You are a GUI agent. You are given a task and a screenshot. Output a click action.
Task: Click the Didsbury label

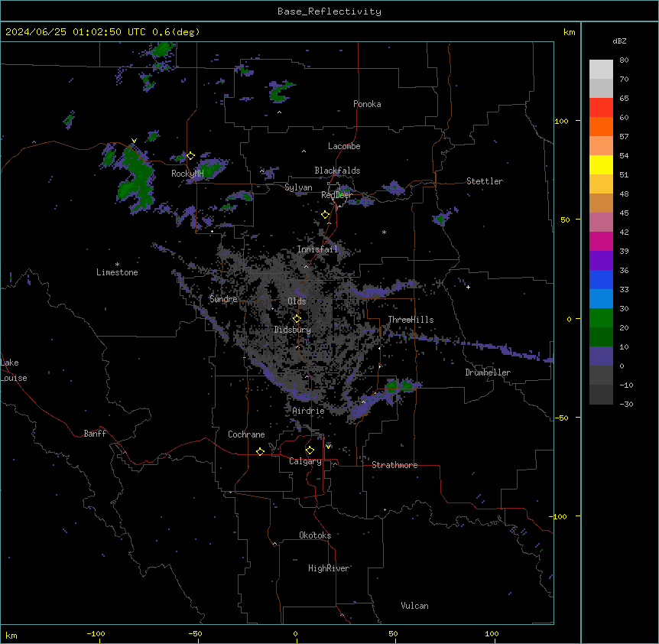[293, 330]
